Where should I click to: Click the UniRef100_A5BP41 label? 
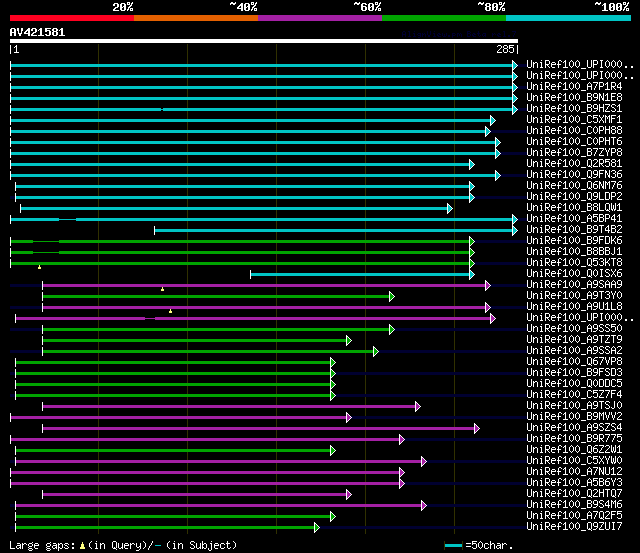click(574, 219)
